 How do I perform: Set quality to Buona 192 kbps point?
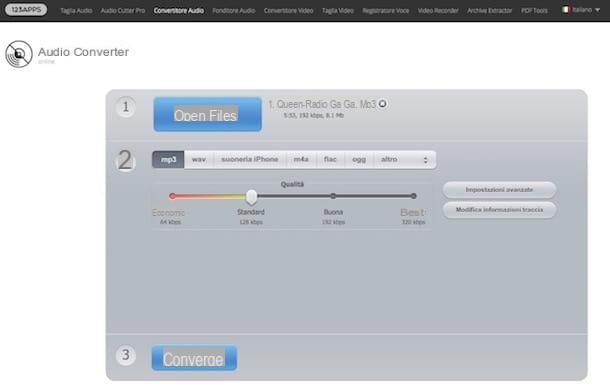[333, 196]
